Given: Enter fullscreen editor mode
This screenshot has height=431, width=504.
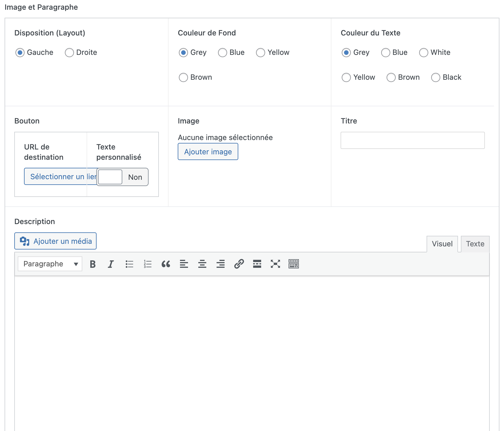Looking at the screenshot, I should (275, 264).
